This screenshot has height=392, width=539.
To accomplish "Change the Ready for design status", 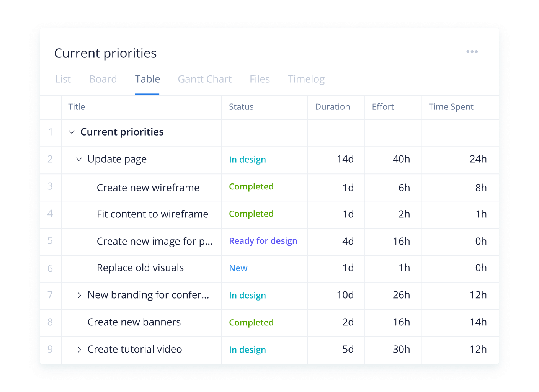I will tap(263, 241).
